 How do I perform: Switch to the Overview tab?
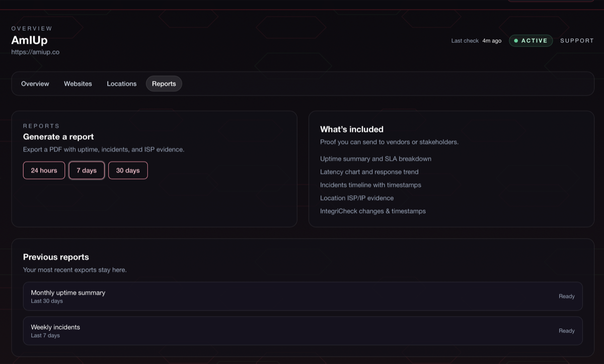click(x=35, y=83)
